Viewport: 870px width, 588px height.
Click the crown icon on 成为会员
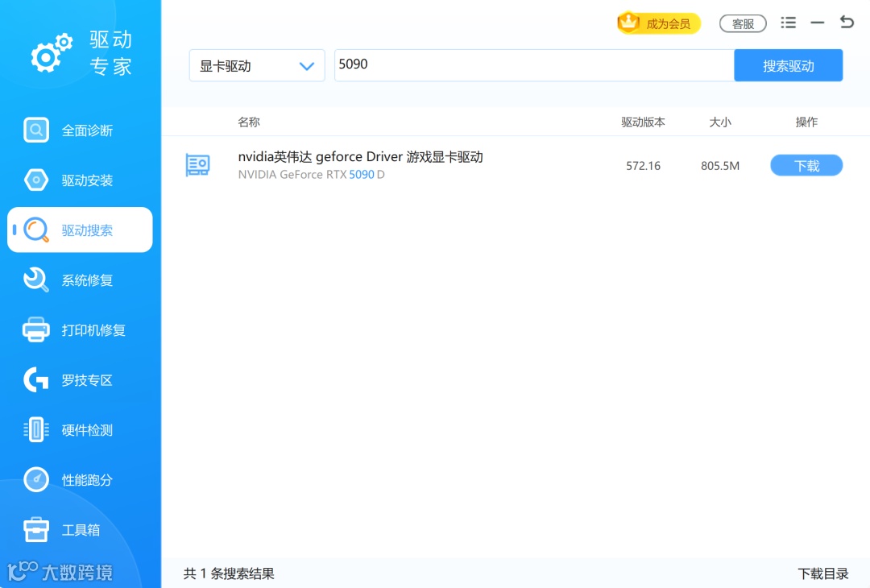[x=628, y=23]
